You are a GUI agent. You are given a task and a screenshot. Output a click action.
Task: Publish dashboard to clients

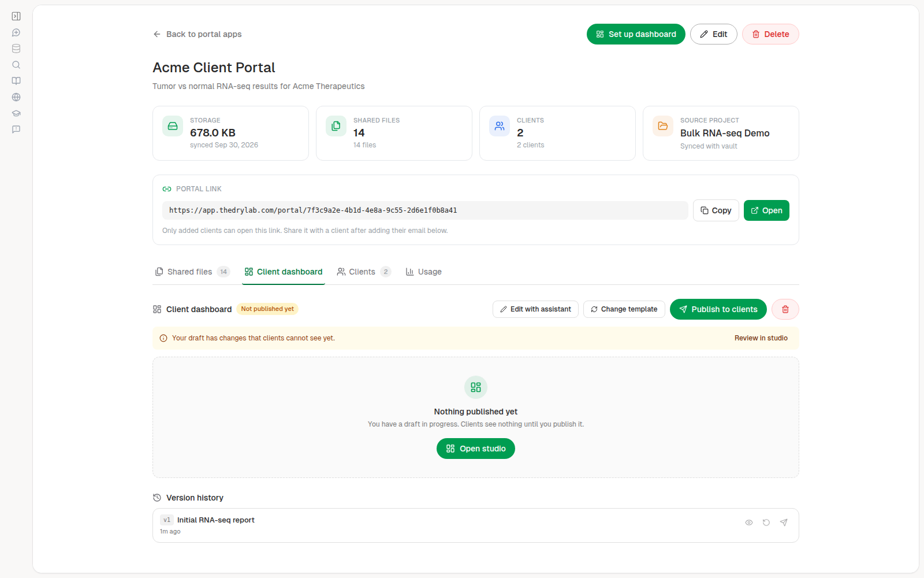[x=718, y=309]
